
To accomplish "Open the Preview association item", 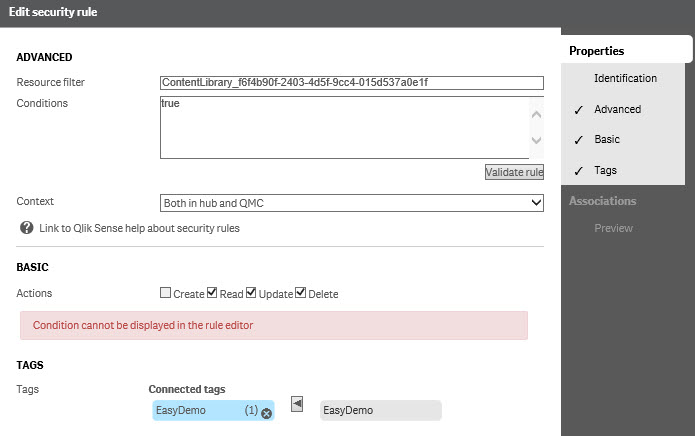I will coord(613,228).
